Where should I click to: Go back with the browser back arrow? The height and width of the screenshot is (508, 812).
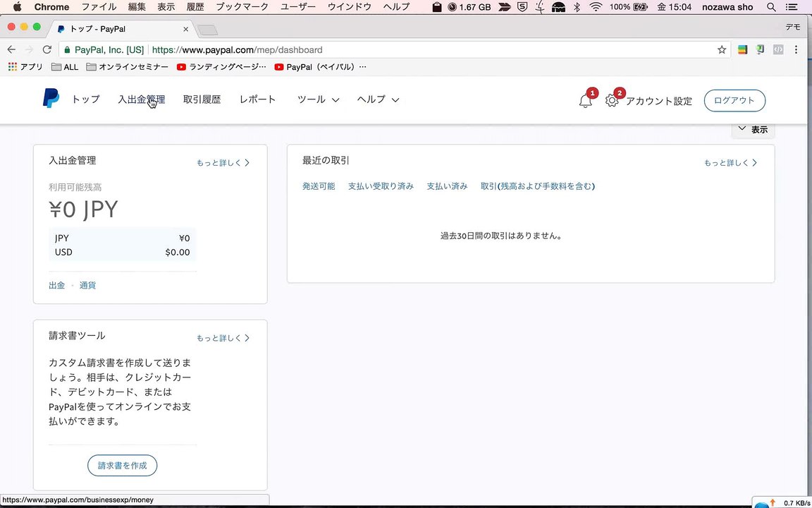[11, 50]
